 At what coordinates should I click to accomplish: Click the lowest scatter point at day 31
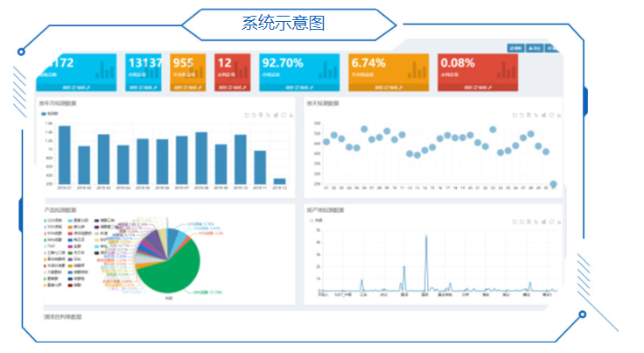coord(553,184)
